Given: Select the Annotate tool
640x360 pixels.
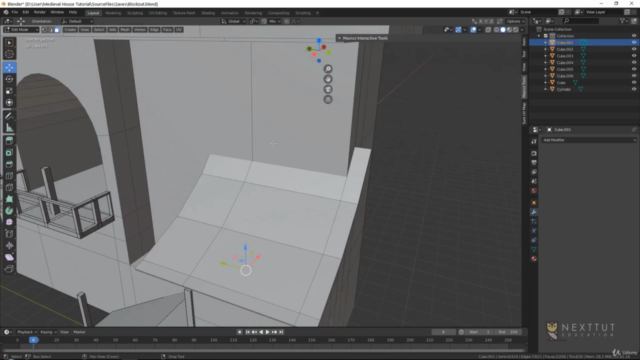Looking at the screenshot, I should pyautogui.click(x=9, y=116).
